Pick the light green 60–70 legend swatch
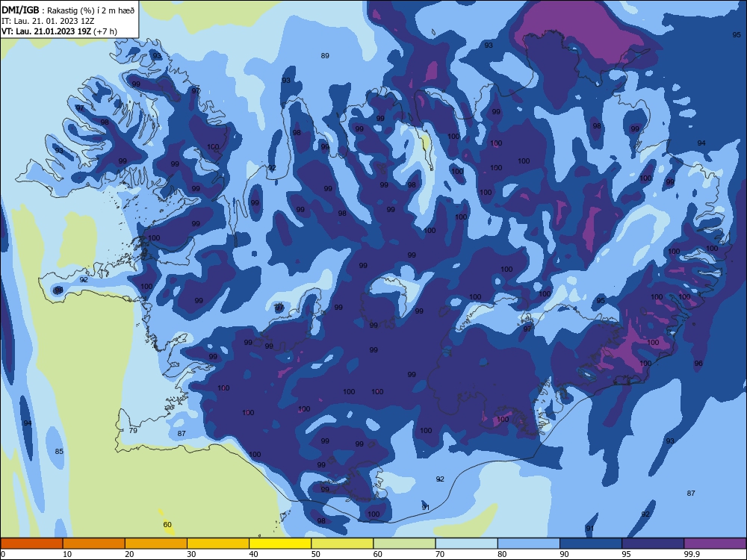 [404, 544]
